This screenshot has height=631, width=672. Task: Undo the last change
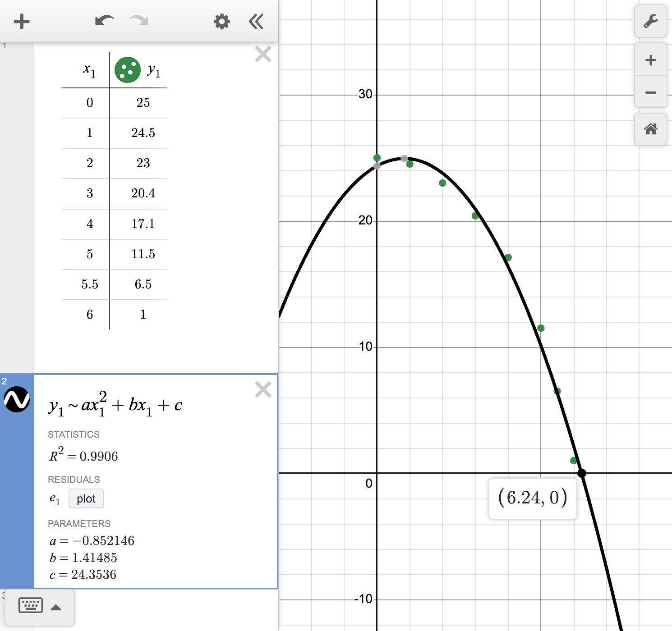tap(104, 20)
